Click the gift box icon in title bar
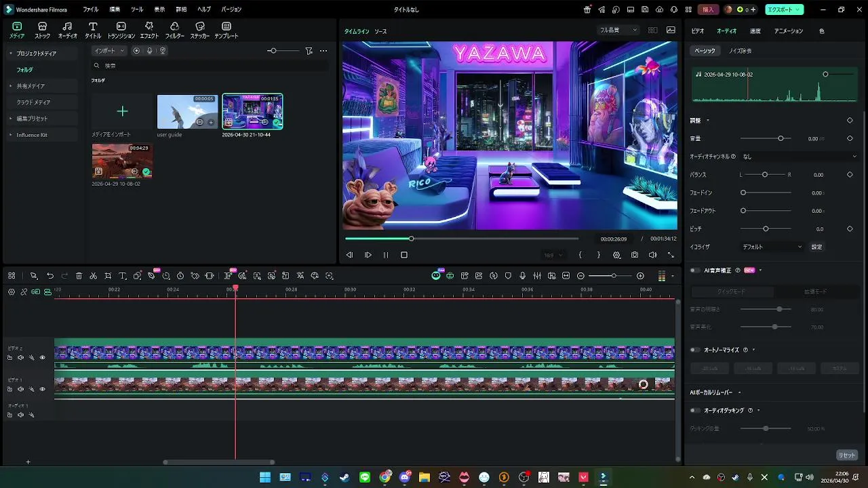Image resolution: width=868 pixels, height=488 pixels. click(587, 9)
